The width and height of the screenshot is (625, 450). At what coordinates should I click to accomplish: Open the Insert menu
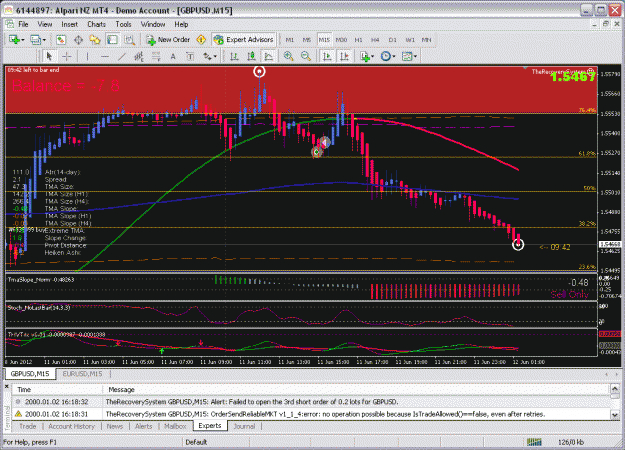point(69,24)
